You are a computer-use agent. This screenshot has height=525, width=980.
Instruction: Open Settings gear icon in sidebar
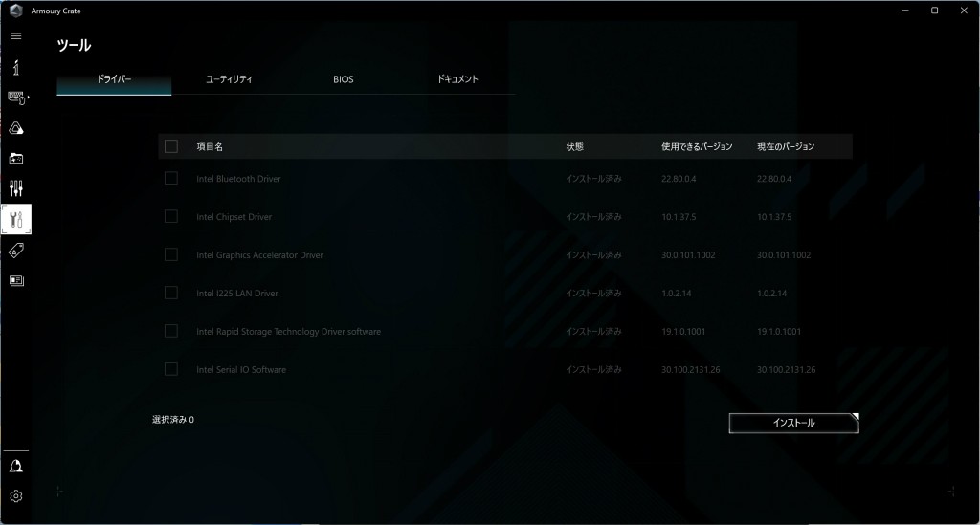[x=16, y=495]
